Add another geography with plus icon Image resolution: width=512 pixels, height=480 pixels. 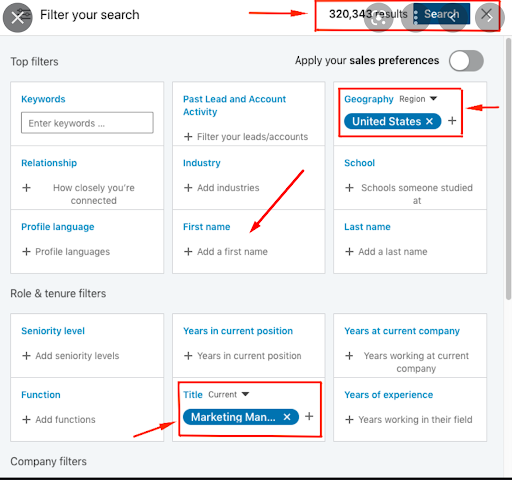point(452,121)
